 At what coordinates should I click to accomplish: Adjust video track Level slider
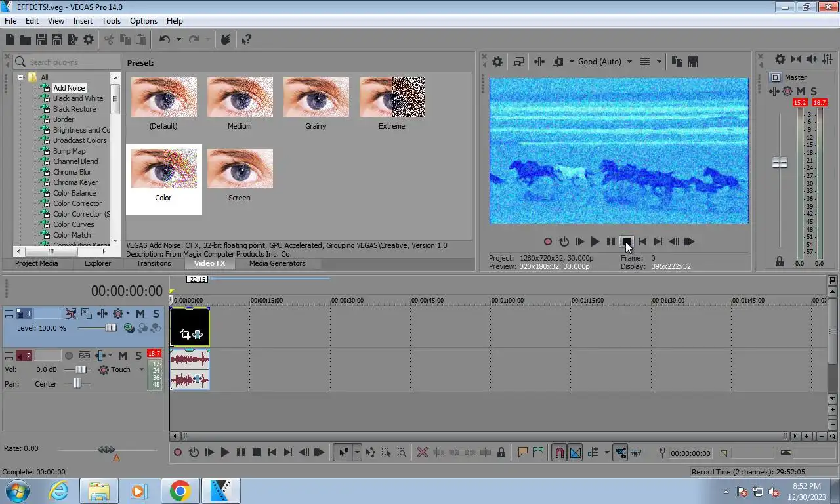pos(110,327)
